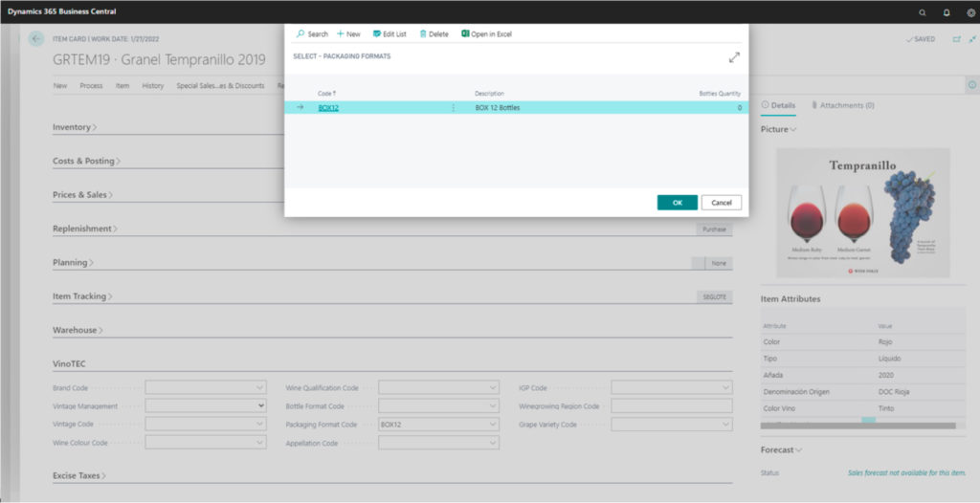The height and width of the screenshot is (503, 980).
Task: Sort by the Code column header
Action: click(x=326, y=93)
